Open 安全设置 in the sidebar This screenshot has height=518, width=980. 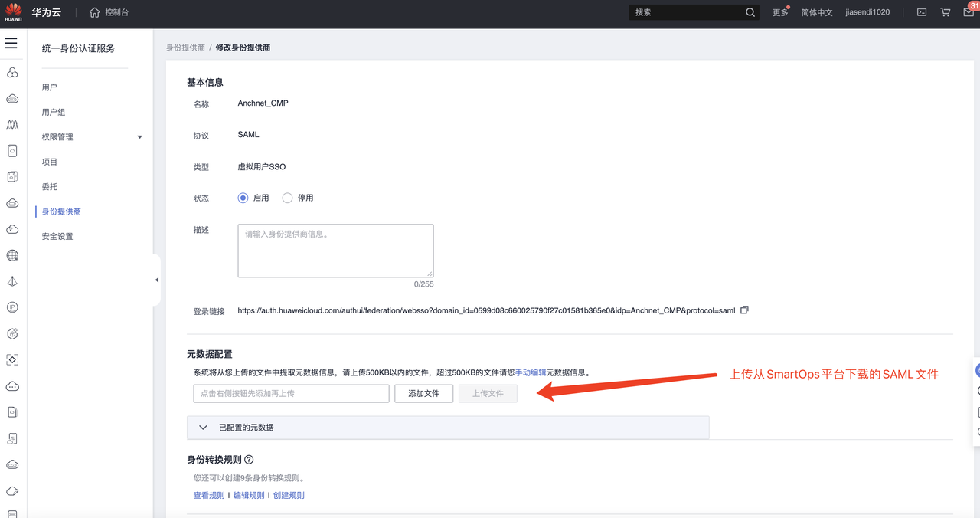[x=57, y=236]
